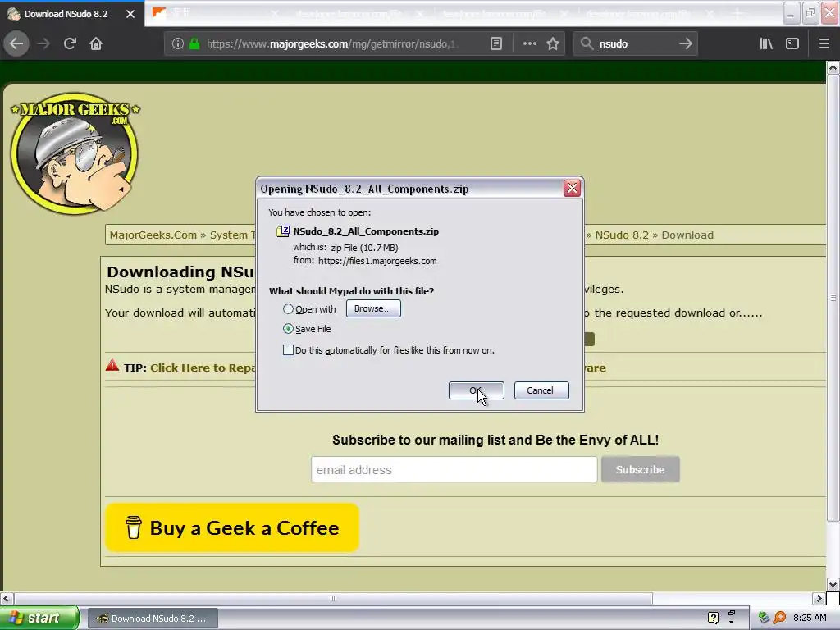The image size is (840, 630).
Task: Click the zip file icon in dialog
Action: pos(283,231)
